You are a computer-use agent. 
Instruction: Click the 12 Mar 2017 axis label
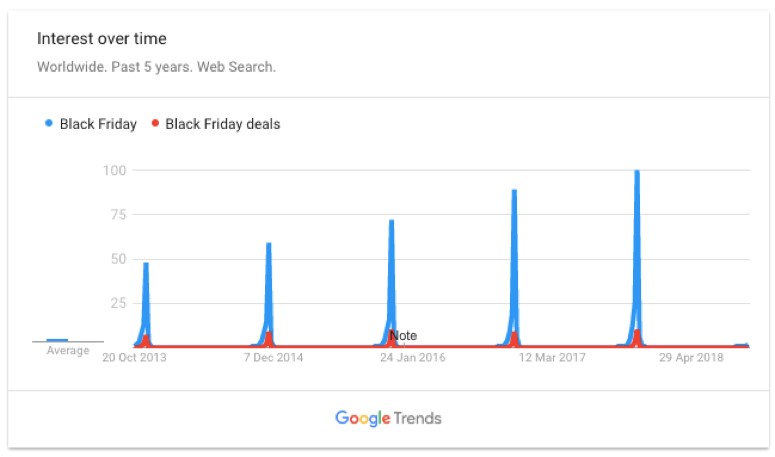552,357
